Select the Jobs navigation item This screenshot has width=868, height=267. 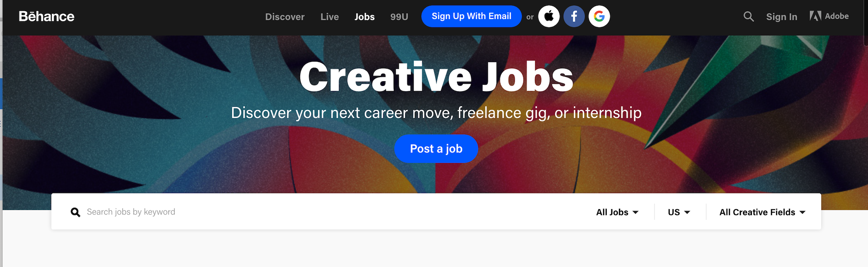click(x=365, y=17)
